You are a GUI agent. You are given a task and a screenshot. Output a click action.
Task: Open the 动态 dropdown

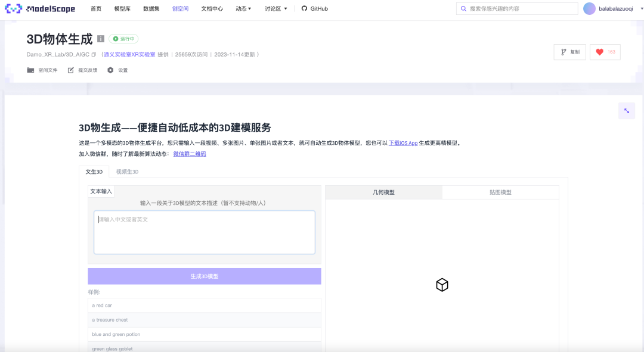(243, 8)
